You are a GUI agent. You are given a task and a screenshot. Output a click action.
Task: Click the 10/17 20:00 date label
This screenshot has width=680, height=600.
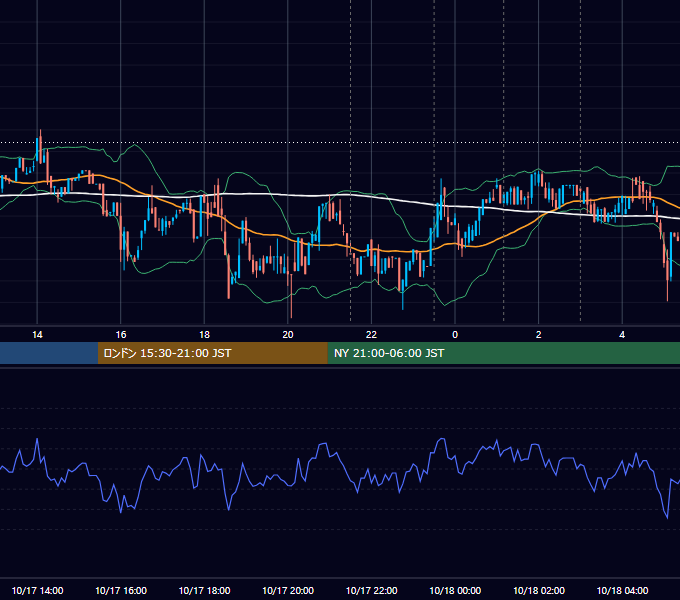(x=288, y=590)
